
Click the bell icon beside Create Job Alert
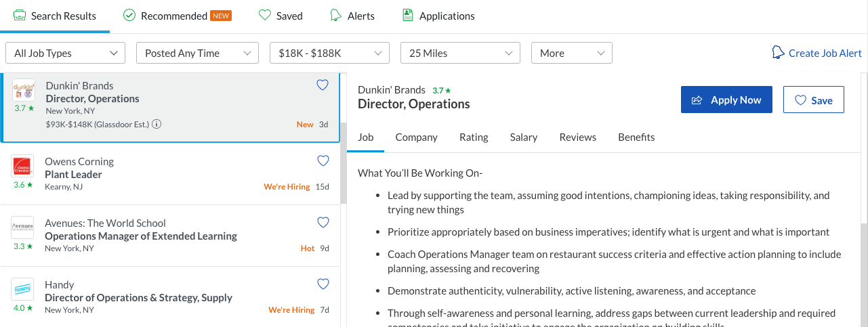[779, 53]
